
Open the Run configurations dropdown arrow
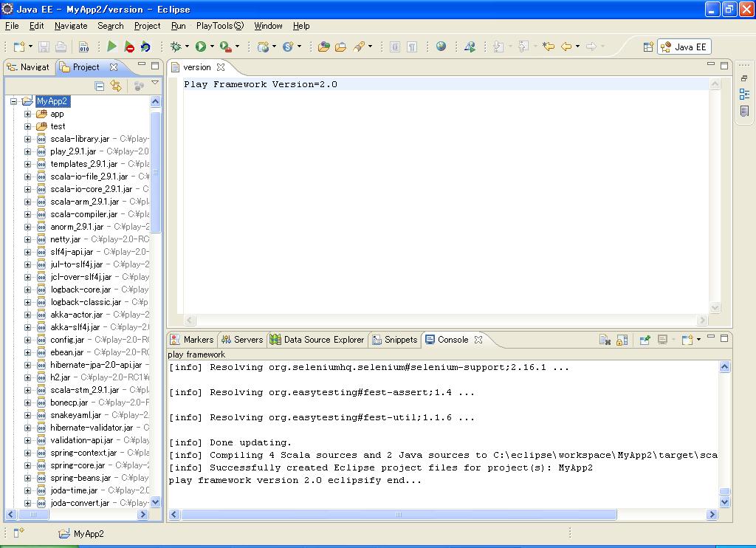[212, 47]
